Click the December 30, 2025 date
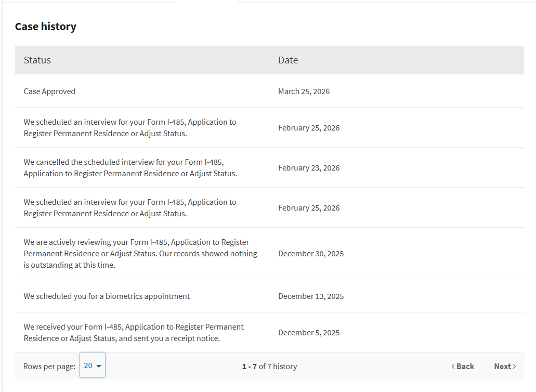Image resolution: width=536 pixels, height=392 pixels. (x=311, y=254)
